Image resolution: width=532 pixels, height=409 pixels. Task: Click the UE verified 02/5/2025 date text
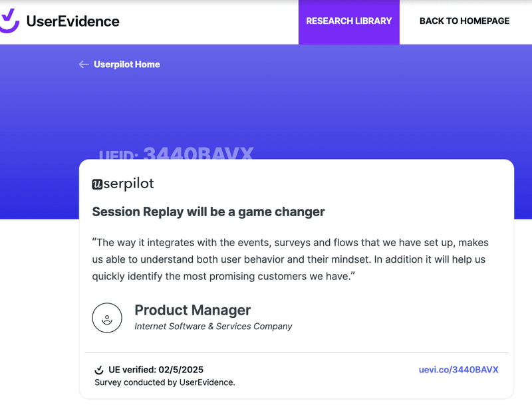(x=155, y=370)
